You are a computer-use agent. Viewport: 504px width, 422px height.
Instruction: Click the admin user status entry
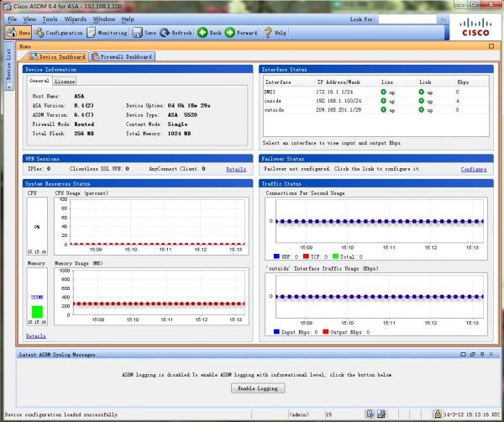click(299, 414)
